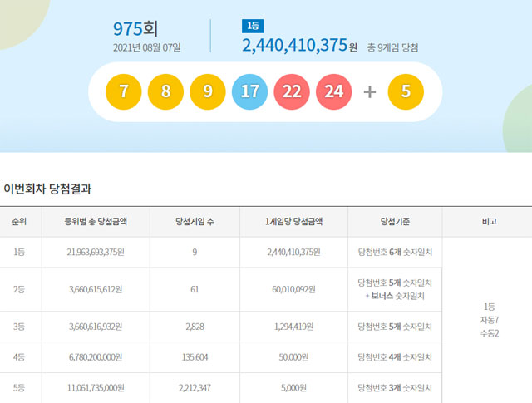This screenshot has height=403, width=532.
Task: Click the text 총 9게임 당첨
Action: click(392, 47)
